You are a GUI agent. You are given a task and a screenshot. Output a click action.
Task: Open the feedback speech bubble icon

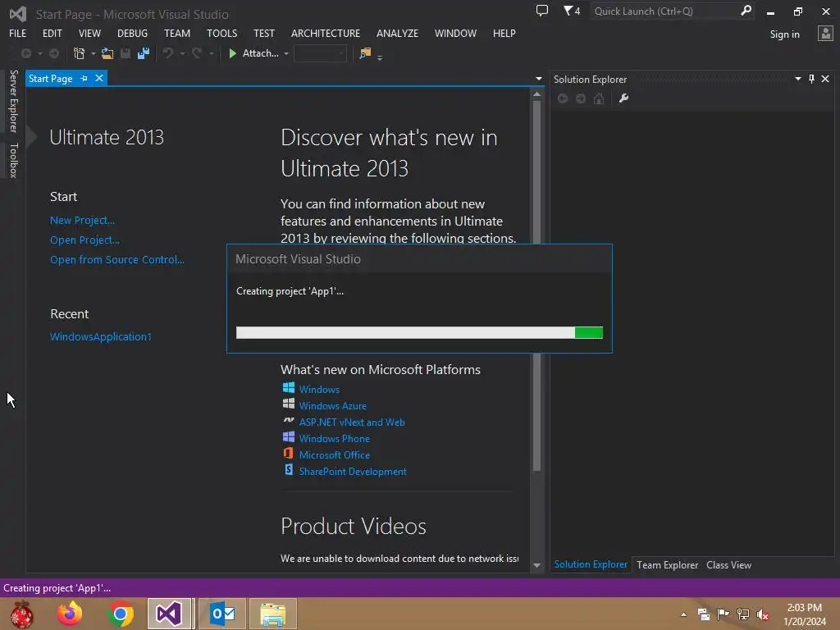pos(542,11)
